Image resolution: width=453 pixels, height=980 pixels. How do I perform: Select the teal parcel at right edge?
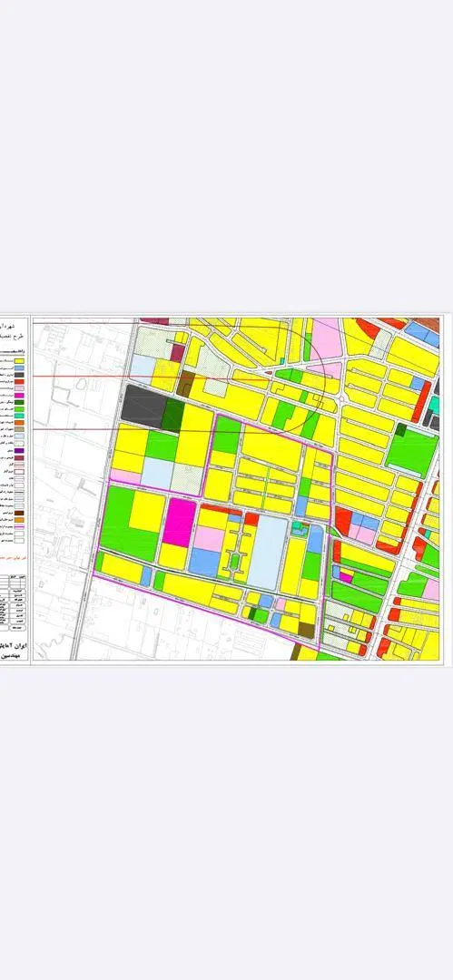coord(434,405)
